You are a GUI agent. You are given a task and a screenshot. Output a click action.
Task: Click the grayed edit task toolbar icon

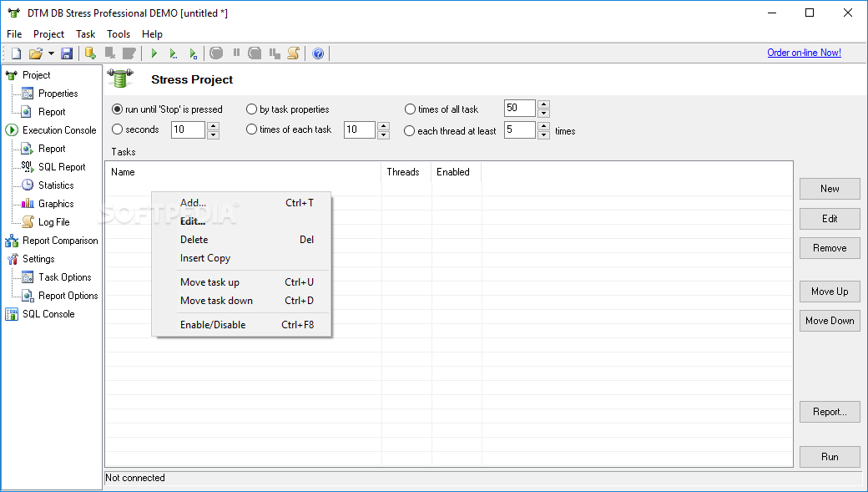129,53
